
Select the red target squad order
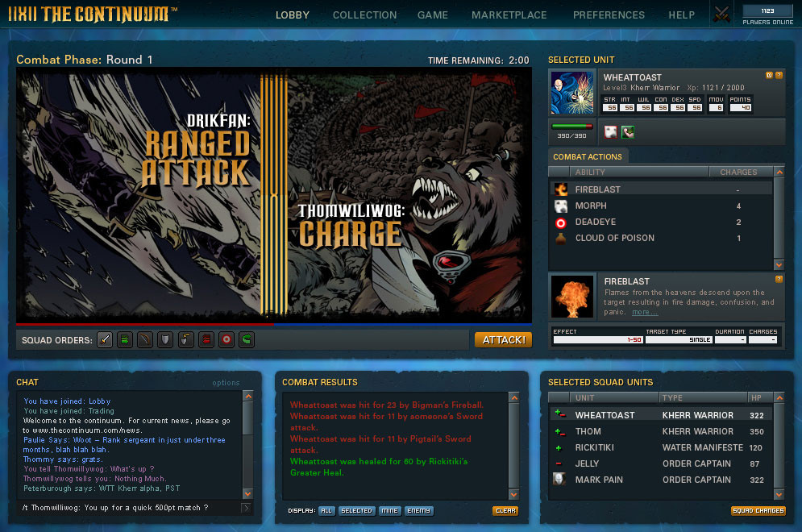coord(226,339)
